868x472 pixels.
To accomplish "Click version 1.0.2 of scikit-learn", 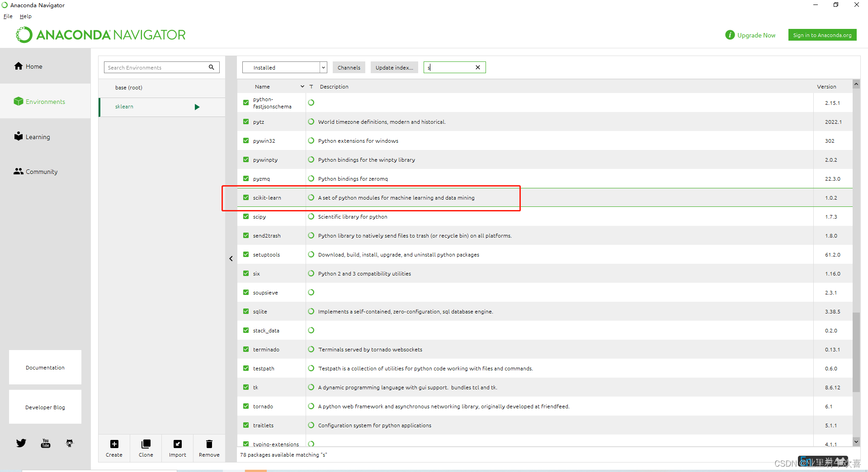I will pyautogui.click(x=831, y=198).
